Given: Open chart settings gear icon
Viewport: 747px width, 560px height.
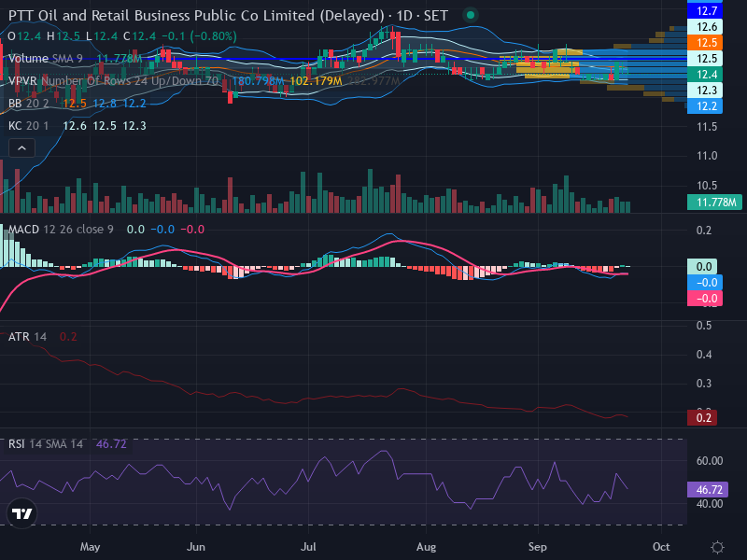Looking at the screenshot, I should click(x=717, y=547).
